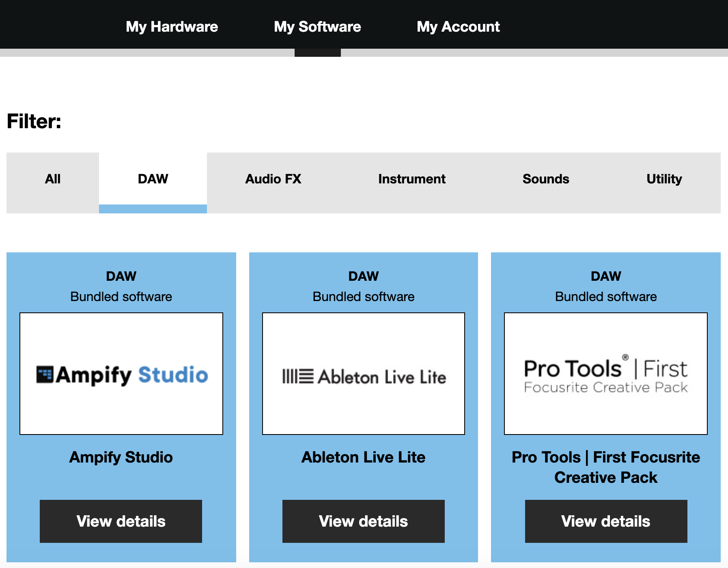View details for Ampify Studio
The image size is (728, 568).
pos(121,521)
